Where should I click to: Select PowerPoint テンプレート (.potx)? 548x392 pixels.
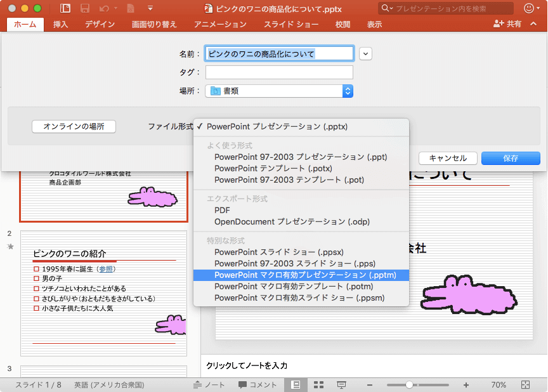[301, 168]
